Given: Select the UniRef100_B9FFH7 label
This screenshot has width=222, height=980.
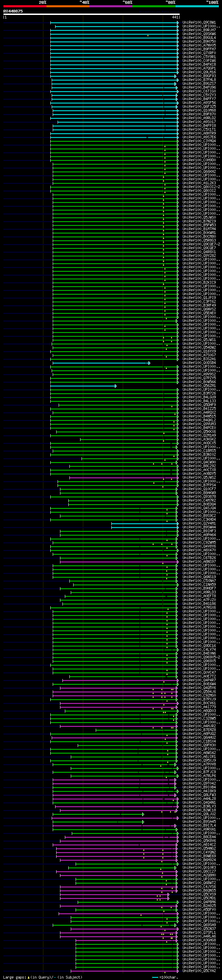Looking at the screenshot, I should coord(199,49).
